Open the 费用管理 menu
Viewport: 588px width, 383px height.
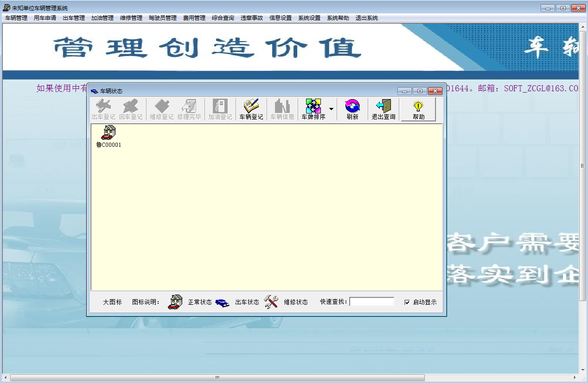[194, 18]
